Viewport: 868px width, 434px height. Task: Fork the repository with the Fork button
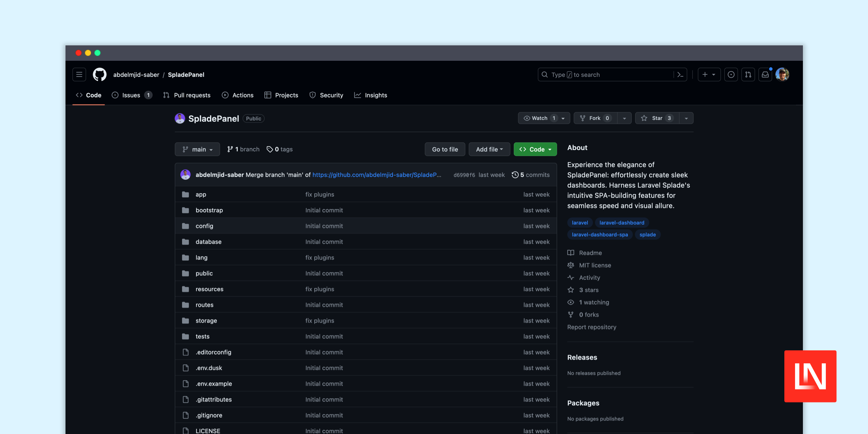click(x=595, y=118)
